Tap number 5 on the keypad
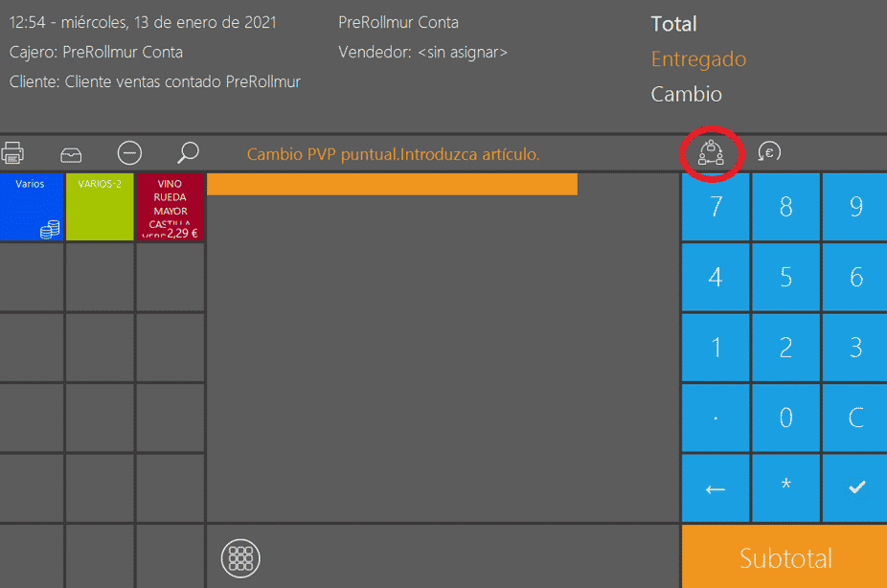Viewport: 887px width, 588px height. point(785,277)
